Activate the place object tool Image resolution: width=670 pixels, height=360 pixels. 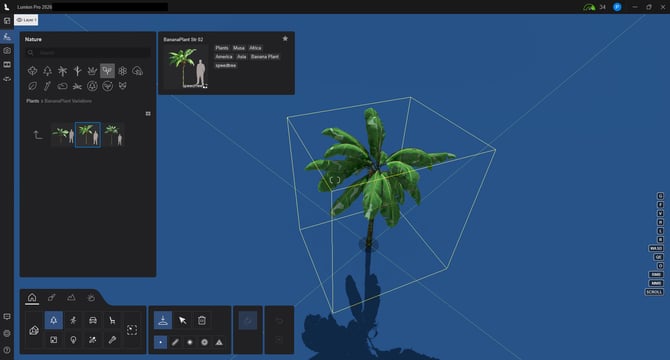point(162,320)
